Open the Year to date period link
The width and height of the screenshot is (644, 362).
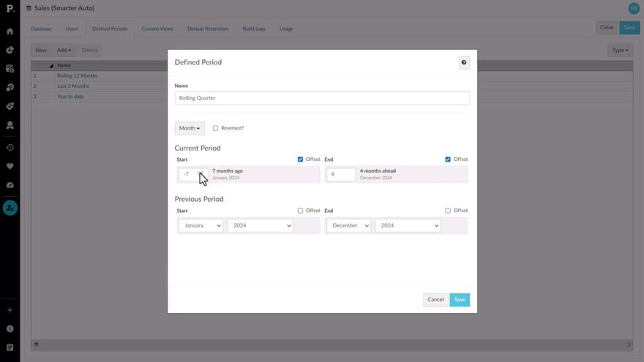(x=70, y=97)
